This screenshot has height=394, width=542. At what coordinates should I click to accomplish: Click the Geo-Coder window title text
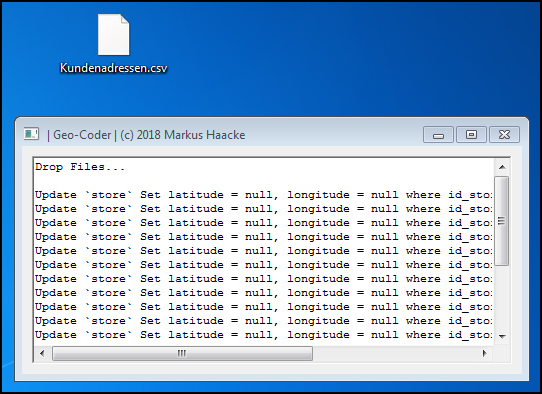(x=146, y=135)
